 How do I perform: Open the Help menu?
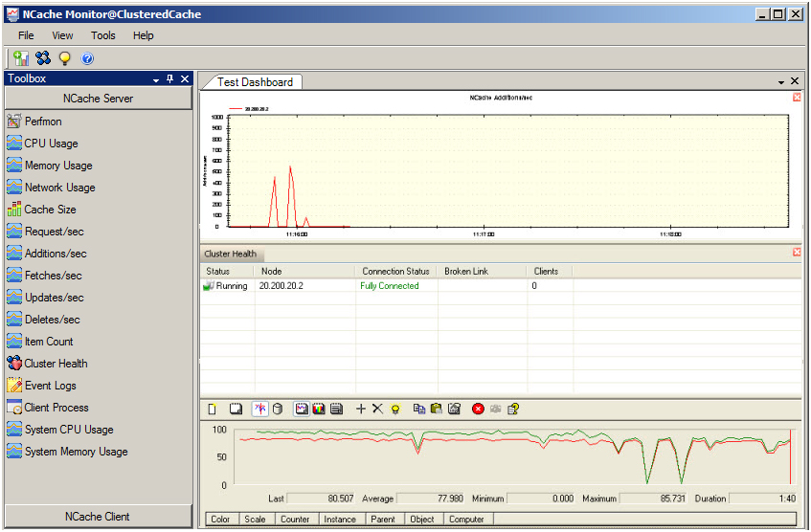coord(144,35)
